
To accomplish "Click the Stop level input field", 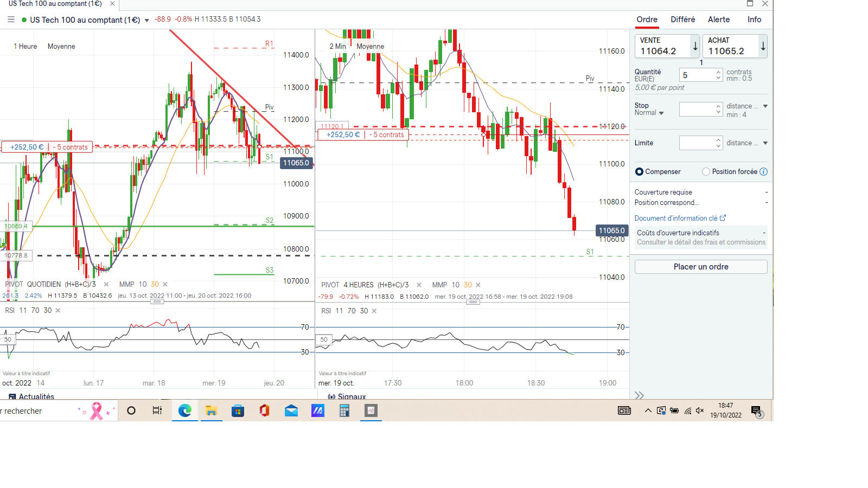I will click(697, 109).
